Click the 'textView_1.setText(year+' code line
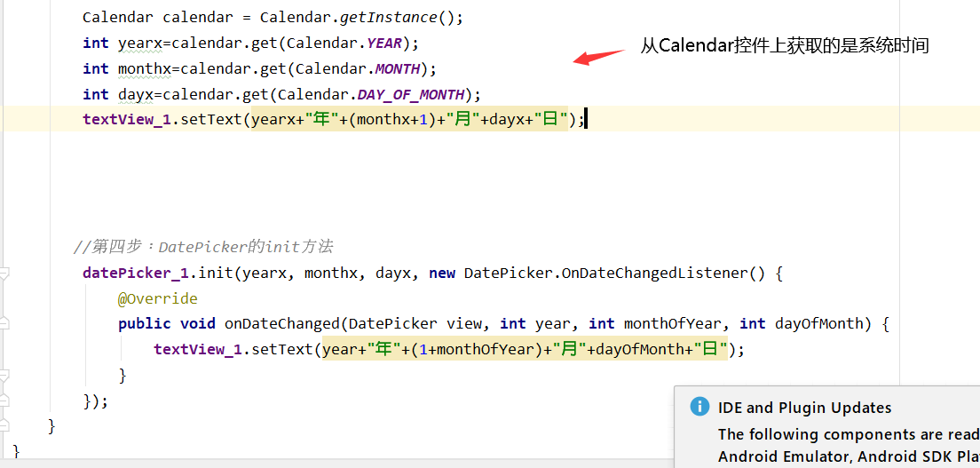The width and height of the screenshot is (980, 468). pos(449,349)
